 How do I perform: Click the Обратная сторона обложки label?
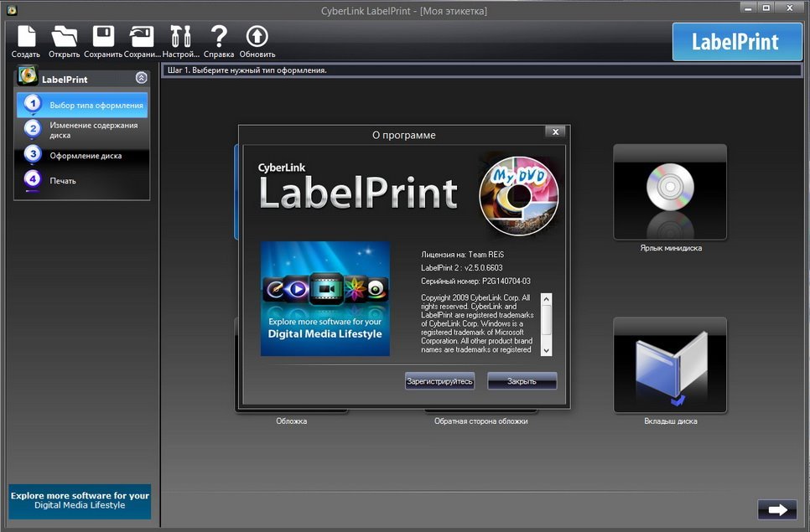(481, 421)
